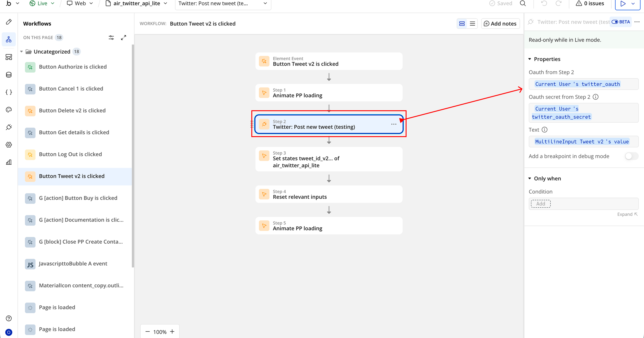This screenshot has height=338, width=644.
Task: Zoom in with the plus button
Action: pyautogui.click(x=172, y=332)
